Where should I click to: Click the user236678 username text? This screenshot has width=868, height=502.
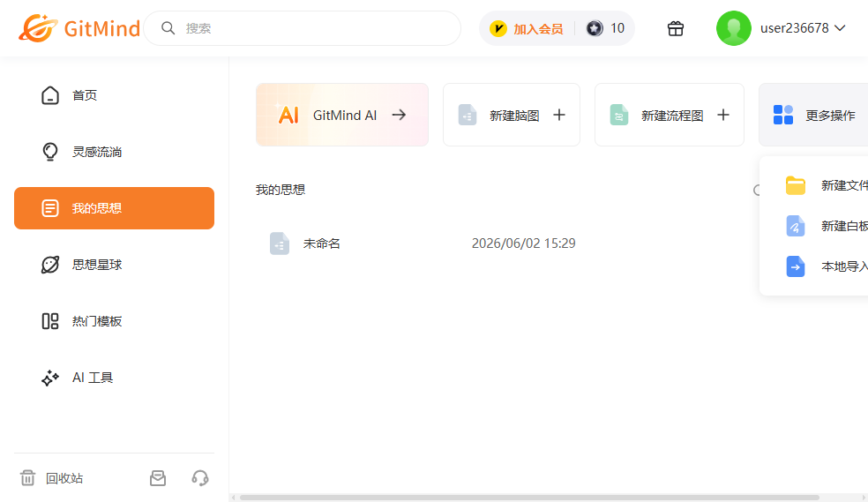795,28
